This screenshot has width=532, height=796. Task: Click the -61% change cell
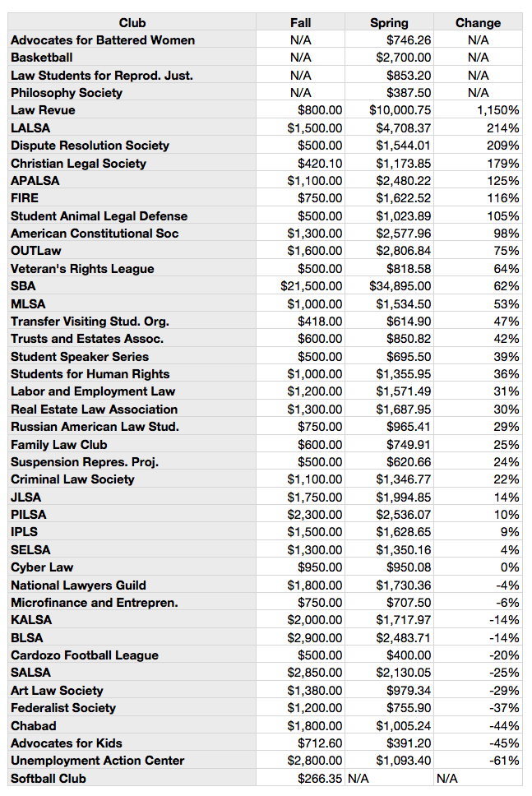[479, 761]
